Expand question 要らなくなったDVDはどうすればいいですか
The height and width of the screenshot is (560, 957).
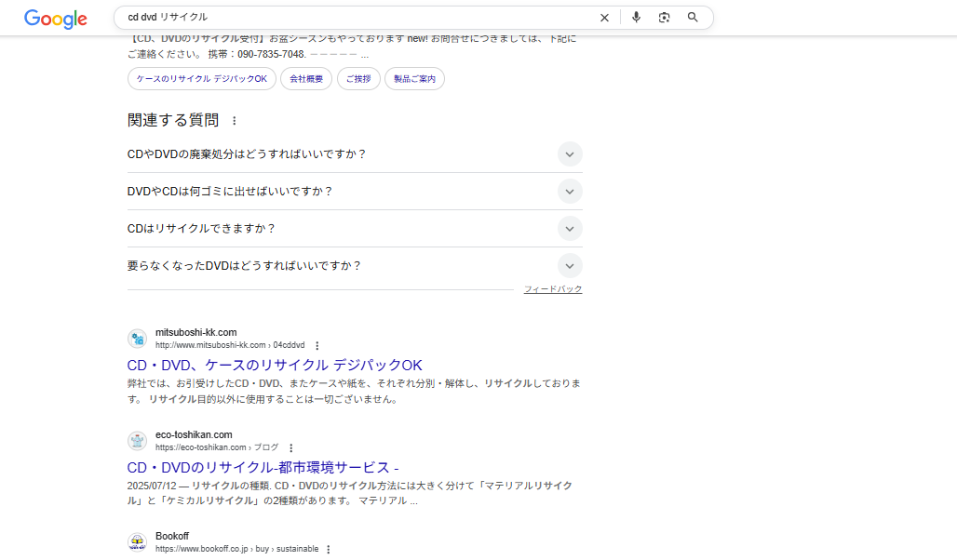coord(570,266)
